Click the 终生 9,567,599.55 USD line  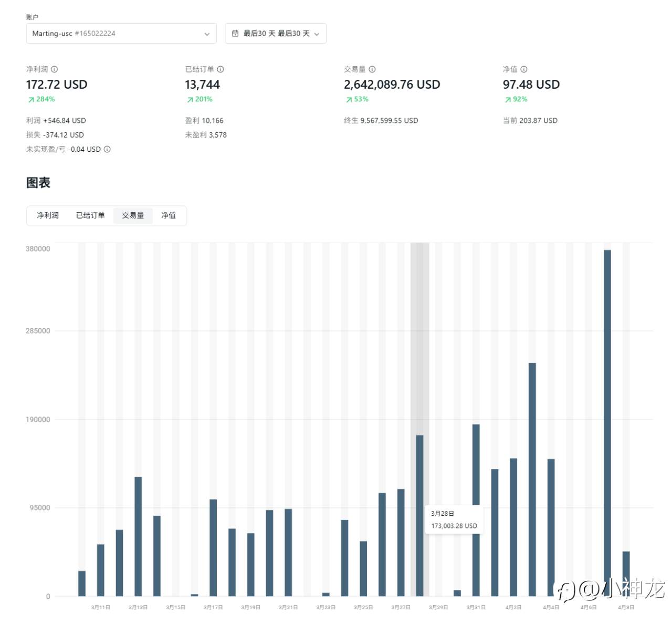point(381,121)
